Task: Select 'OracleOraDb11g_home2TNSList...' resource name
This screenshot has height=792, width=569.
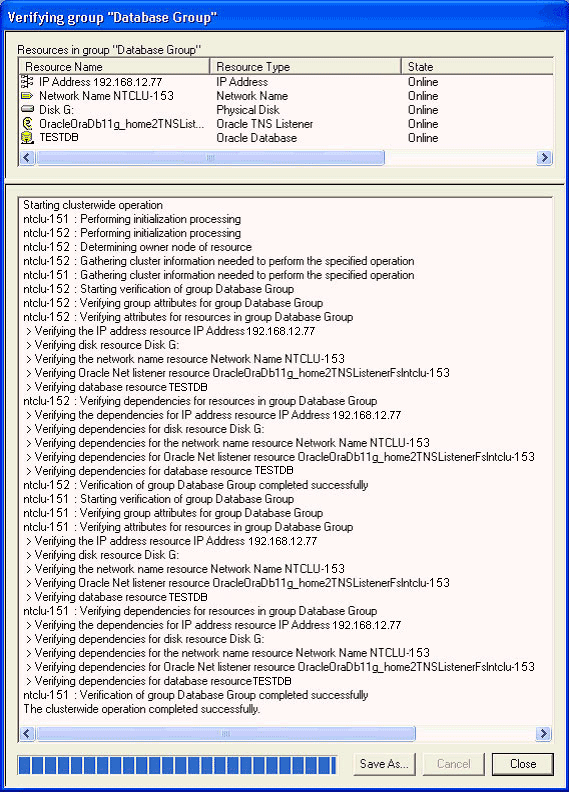Action: [122, 124]
